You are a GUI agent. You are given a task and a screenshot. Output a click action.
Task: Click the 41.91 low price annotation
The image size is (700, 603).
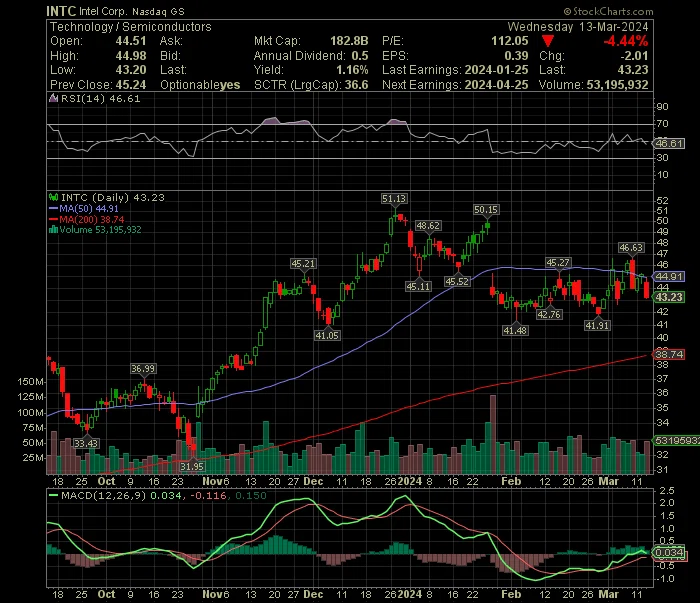click(x=597, y=326)
